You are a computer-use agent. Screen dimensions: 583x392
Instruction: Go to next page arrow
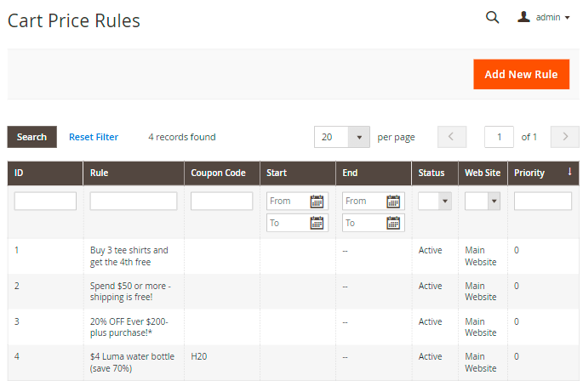point(564,137)
